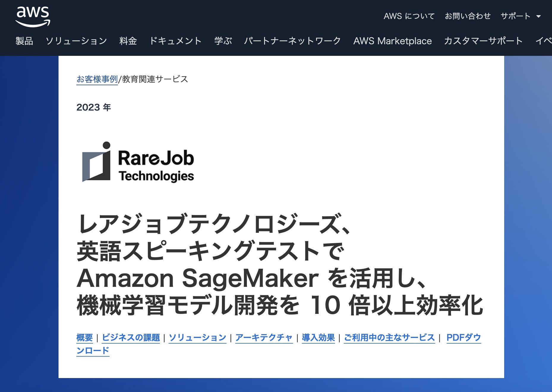Open the ソリューション navigation menu

[x=76, y=41]
